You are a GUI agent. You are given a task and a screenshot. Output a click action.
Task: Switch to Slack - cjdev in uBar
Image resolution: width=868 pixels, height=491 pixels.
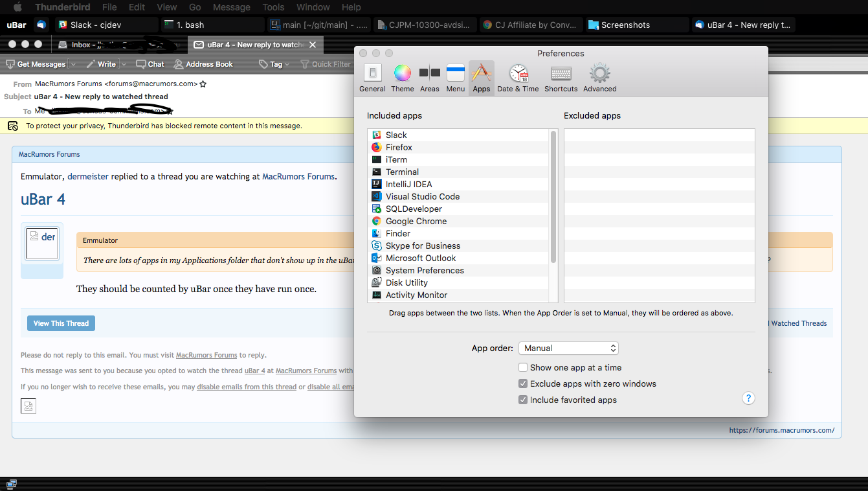106,25
